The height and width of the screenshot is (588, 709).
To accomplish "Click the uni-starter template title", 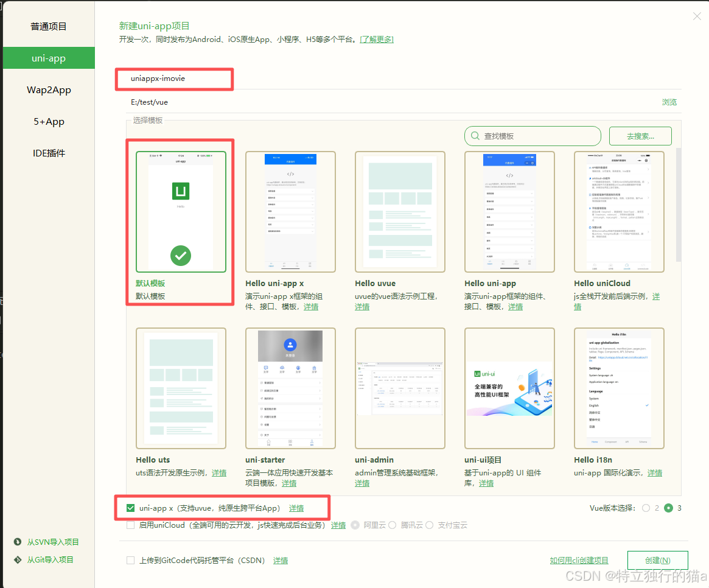I will point(265,460).
